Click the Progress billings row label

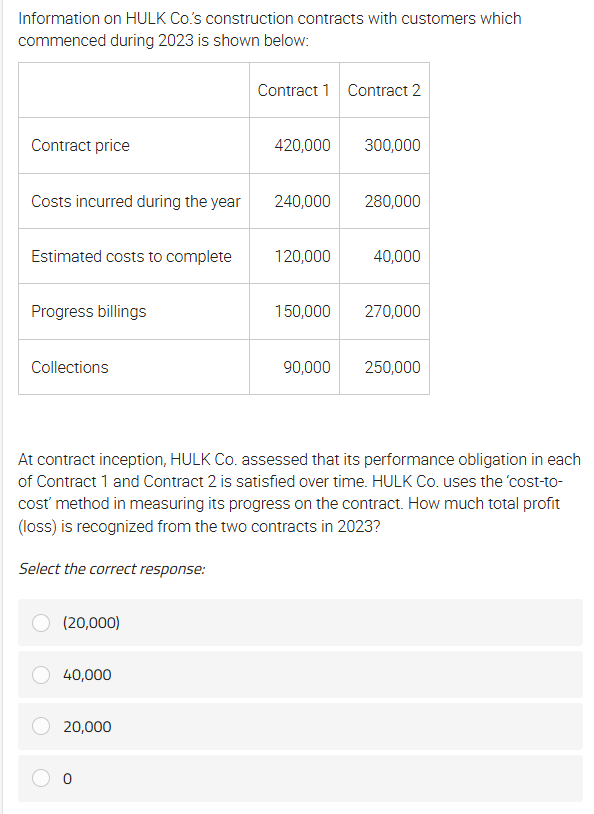(89, 311)
